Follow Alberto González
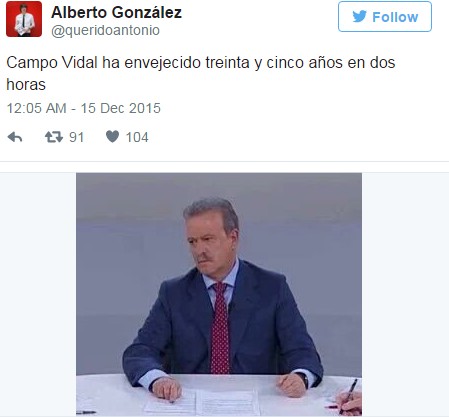Image resolution: width=449 pixels, height=417 pixels. coord(385,17)
